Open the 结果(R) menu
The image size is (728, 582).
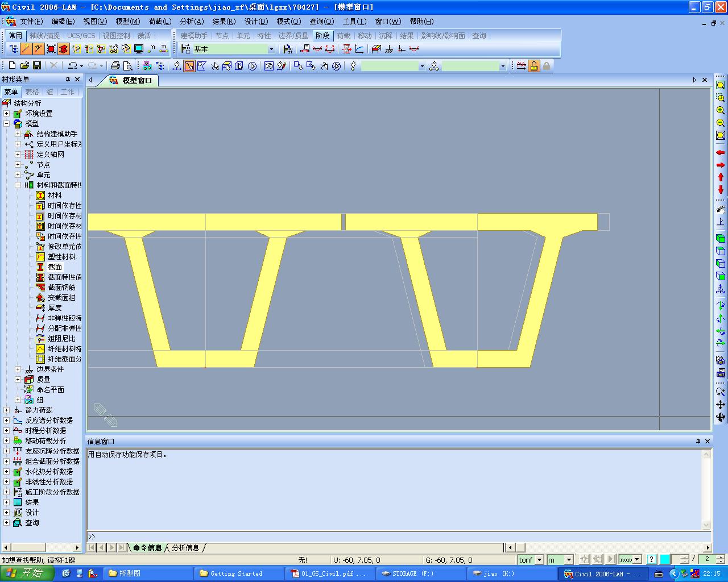point(224,22)
